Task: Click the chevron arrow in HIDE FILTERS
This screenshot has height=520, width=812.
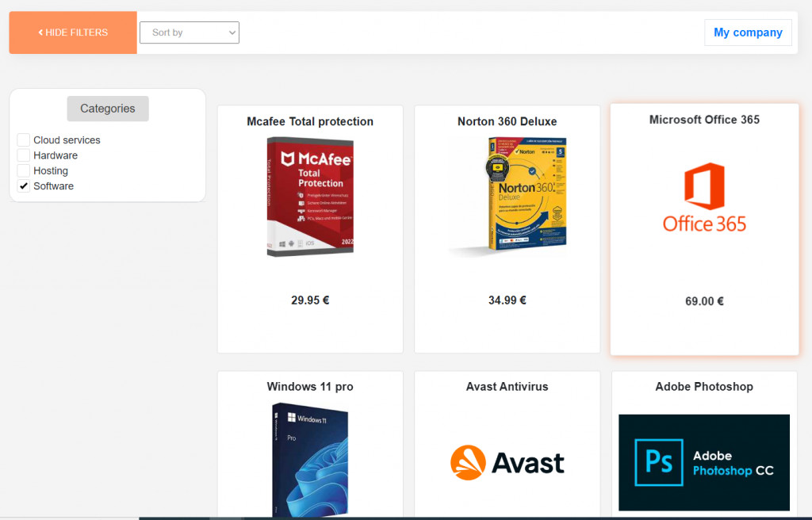Action: coord(41,32)
